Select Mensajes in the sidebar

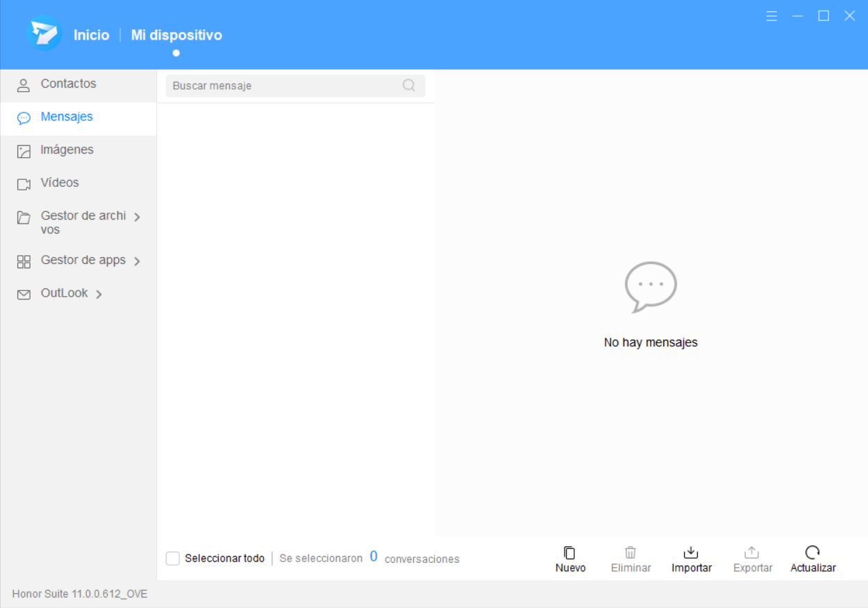click(x=67, y=117)
